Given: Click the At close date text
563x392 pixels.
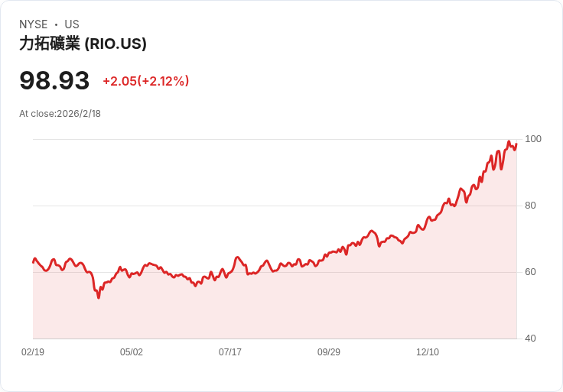Looking at the screenshot, I should tap(60, 114).
